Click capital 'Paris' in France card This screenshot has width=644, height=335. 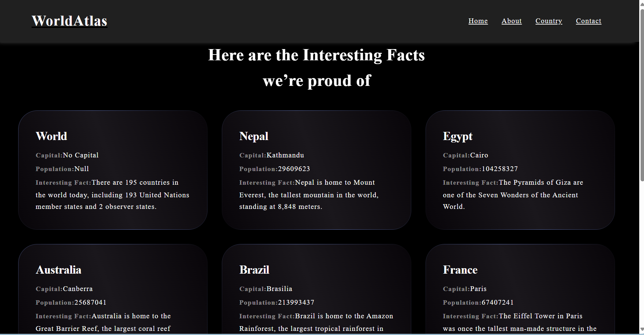[x=478, y=289]
